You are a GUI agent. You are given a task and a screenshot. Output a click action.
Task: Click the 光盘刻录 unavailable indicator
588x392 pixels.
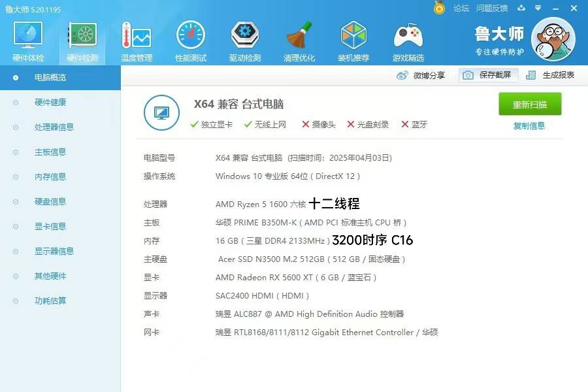[368, 125]
